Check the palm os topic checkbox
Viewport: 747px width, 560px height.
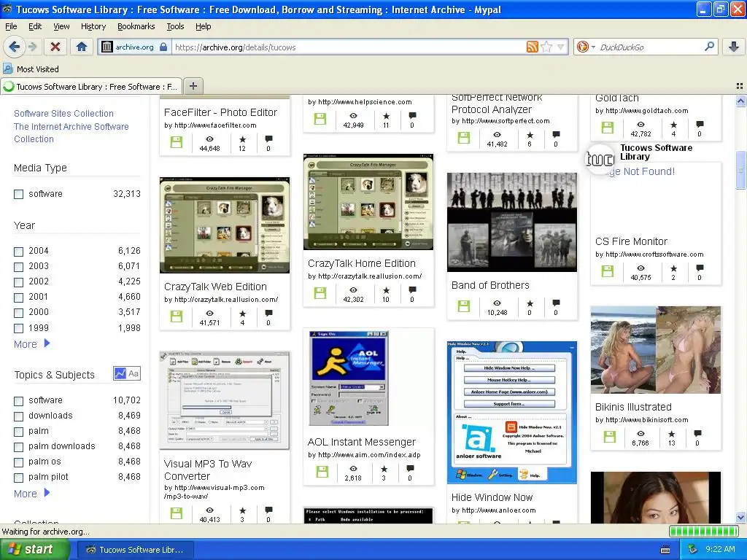(18, 462)
